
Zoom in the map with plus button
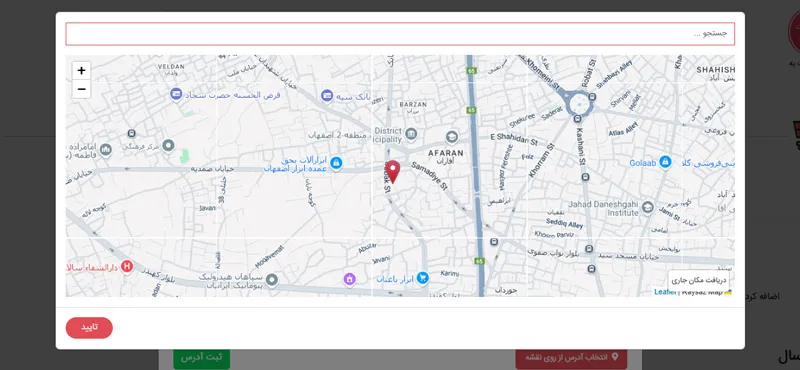[81, 70]
